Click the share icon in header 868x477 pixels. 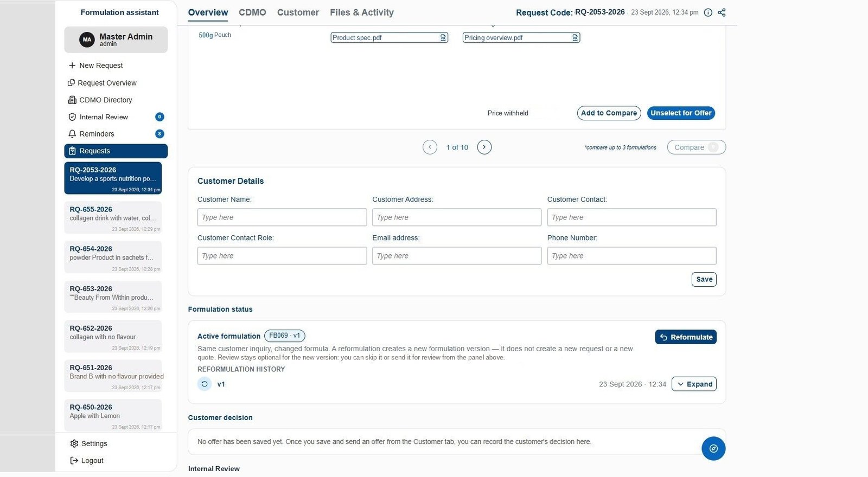[x=722, y=12]
